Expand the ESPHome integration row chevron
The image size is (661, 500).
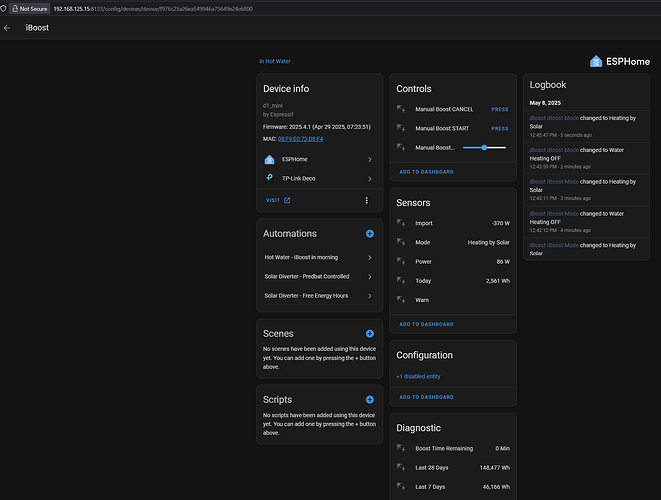tap(370, 159)
